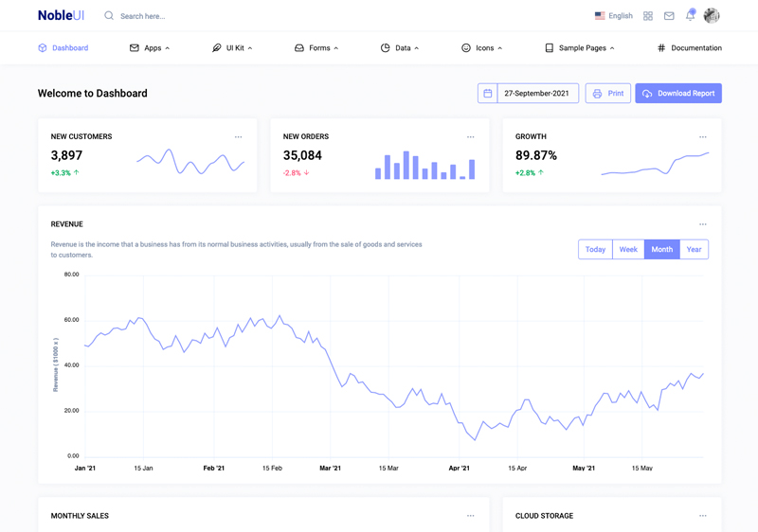Expand the UI Kit menu
Screen dimensions: 758x532
click(x=232, y=48)
